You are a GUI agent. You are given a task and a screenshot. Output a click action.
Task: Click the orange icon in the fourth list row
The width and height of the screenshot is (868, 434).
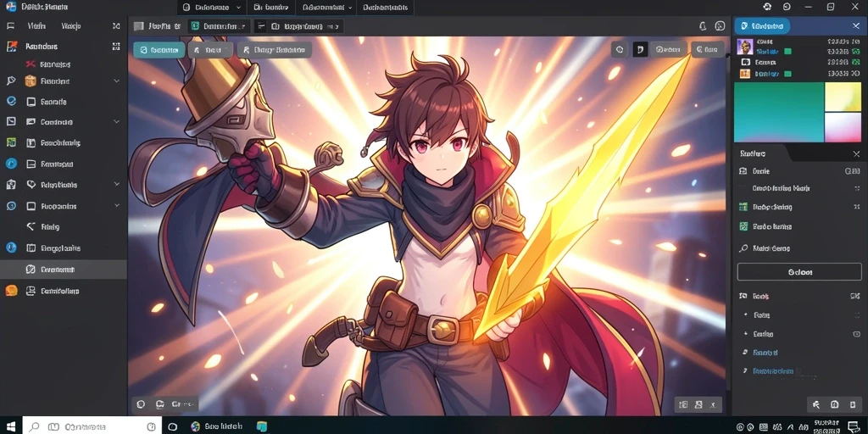click(x=745, y=74)
